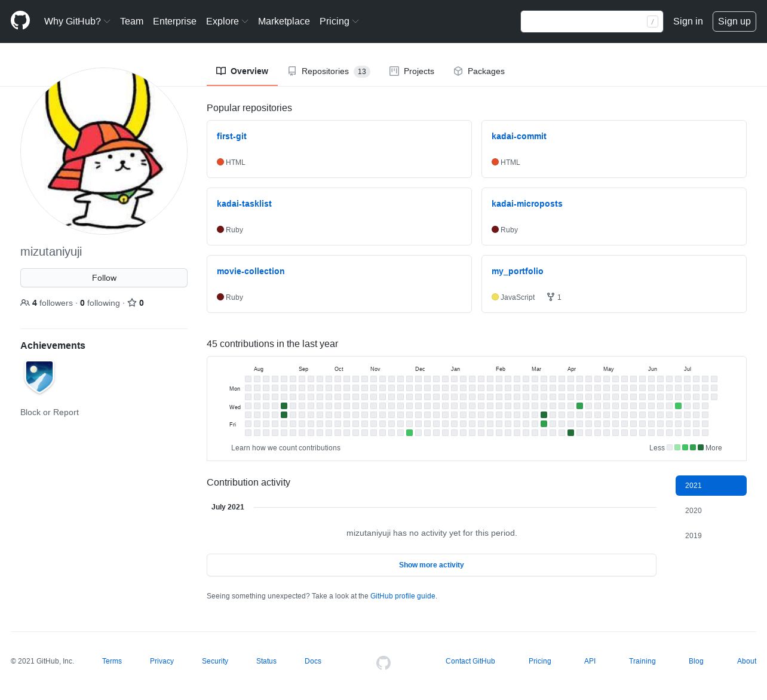Click the Sign in link
The height and width of the screenshot is (700, 767).
point(688,21)
